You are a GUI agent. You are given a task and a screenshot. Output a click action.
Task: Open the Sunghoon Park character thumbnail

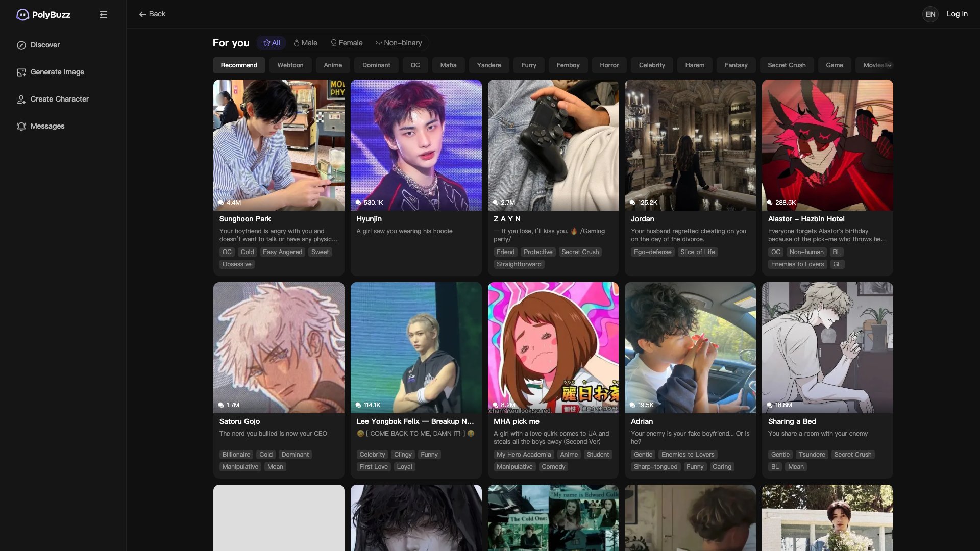coord(279,145)
